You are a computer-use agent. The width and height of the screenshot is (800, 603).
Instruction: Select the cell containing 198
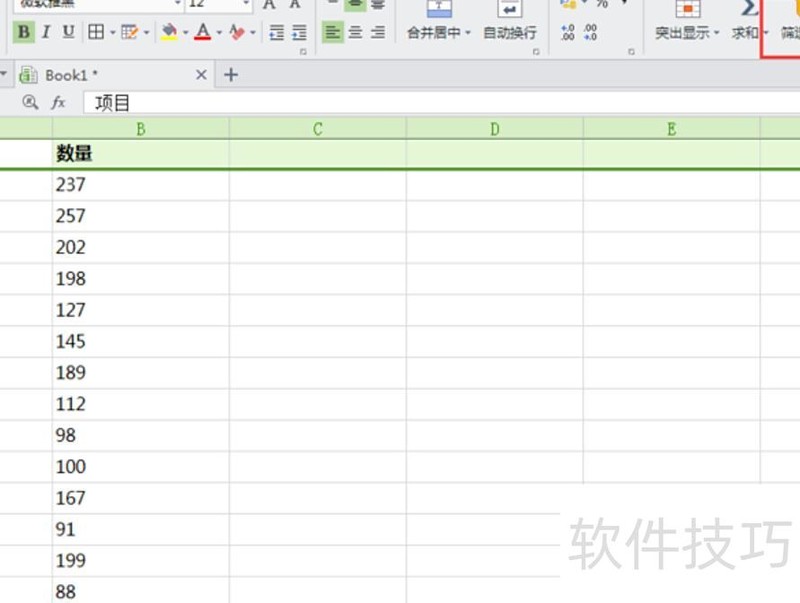click(x=141, y=279)
